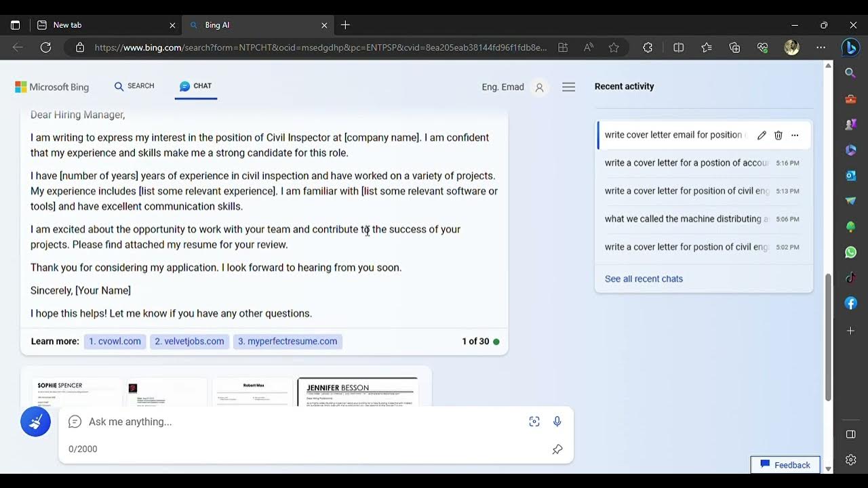Viewport: 868px width, 488px height.
Task: Open the Edge sidebar settings gear
Action: pos(850,460)
